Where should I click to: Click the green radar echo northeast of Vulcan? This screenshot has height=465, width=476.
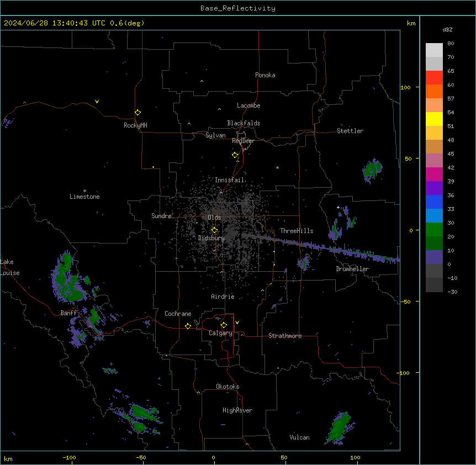[340, 428]
